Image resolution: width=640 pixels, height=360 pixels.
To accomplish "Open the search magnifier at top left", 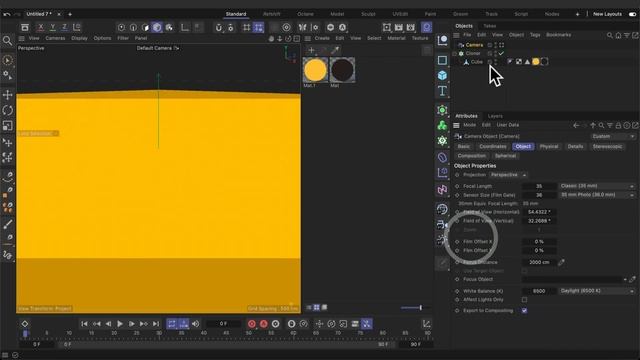I will 7,40.
